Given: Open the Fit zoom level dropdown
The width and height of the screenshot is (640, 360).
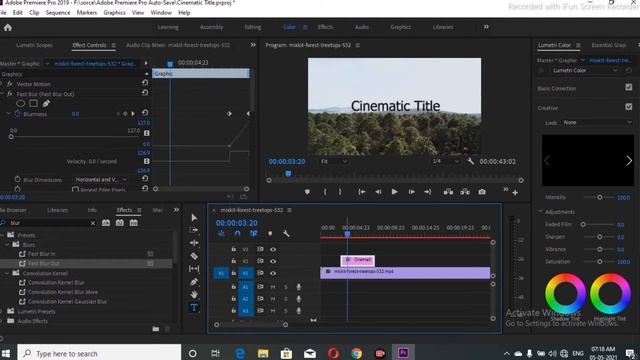Looking at the screenshot, I should [333, 161].
